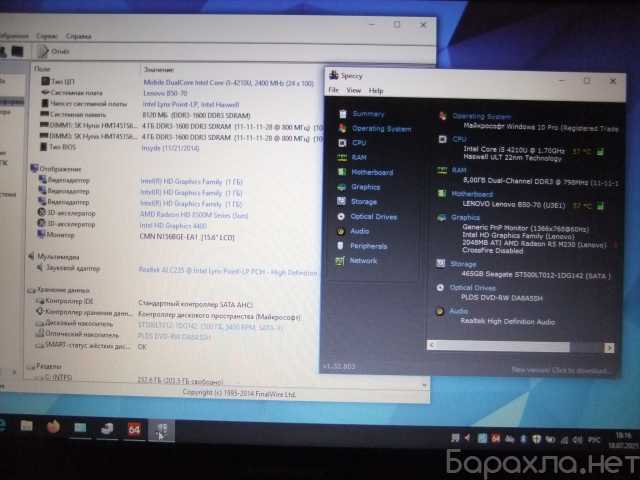Click Lenovo B50-70 system board value

pyautogui.click(x=165, y=93)
